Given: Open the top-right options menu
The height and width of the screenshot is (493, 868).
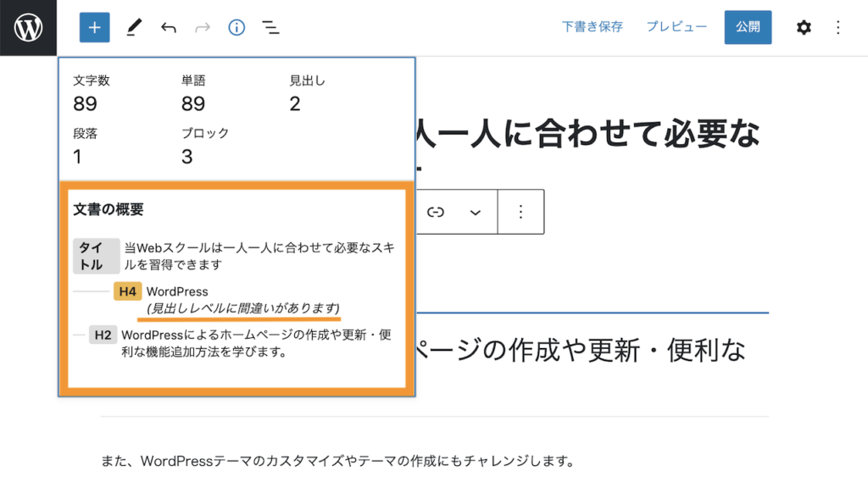Looking at the screenshot, I should [838, 27].
